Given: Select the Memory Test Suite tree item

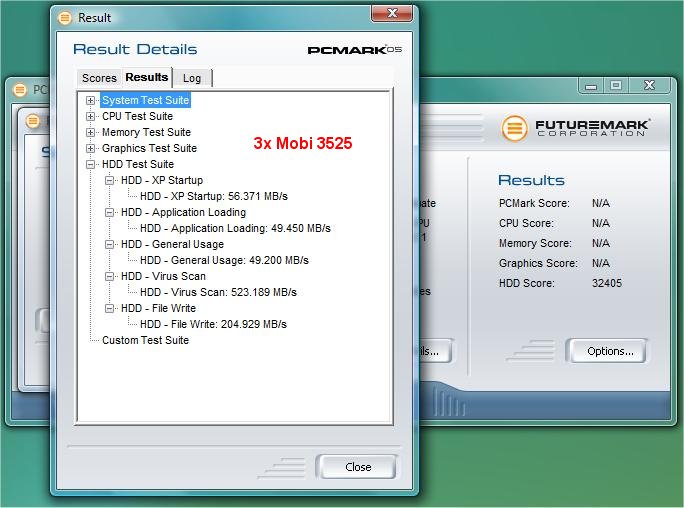Looking at the screenshot, I should 146,132.
